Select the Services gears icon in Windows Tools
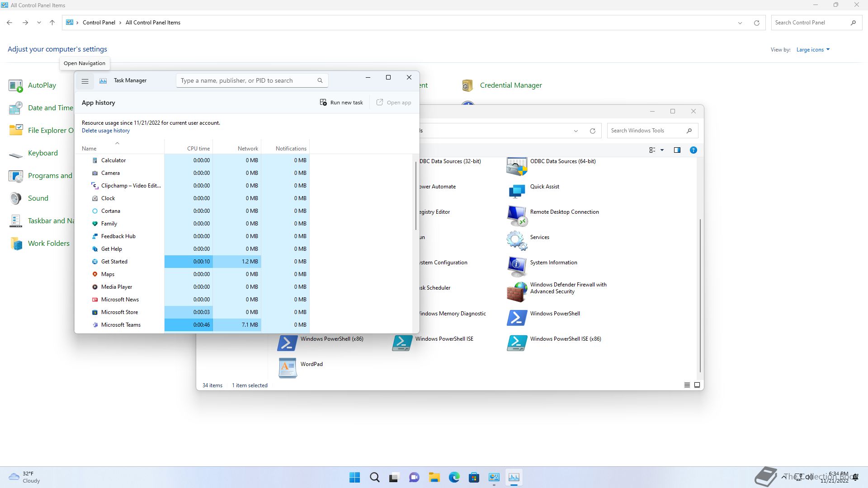The image size is (868, 488). click(517, 241)
